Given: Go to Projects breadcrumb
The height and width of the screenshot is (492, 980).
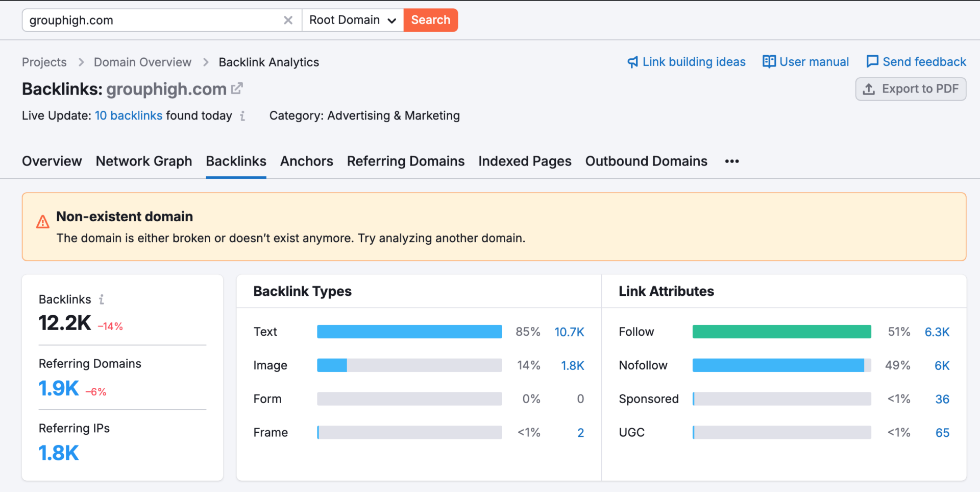Looking at the screenshot, I should (44, 62).
